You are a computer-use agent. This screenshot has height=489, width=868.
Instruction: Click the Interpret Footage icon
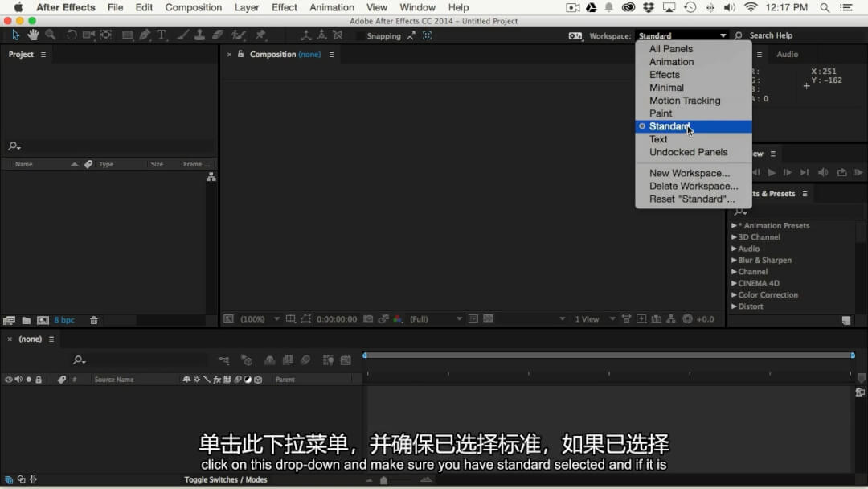pyautogui.click(x=9, y=320)
